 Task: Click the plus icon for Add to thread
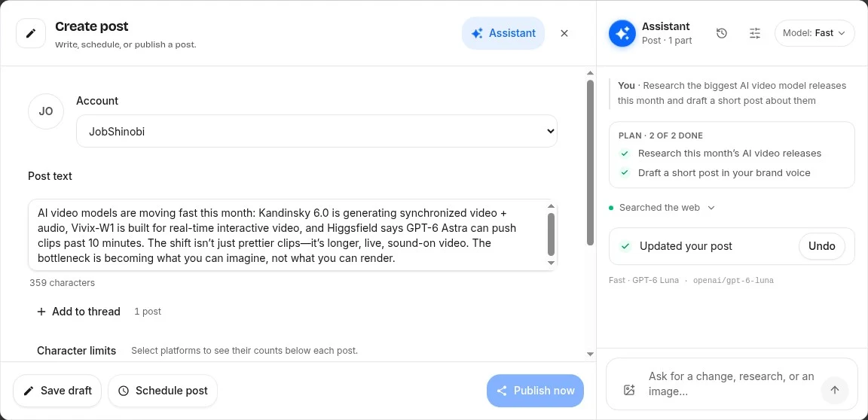[41, 312]
